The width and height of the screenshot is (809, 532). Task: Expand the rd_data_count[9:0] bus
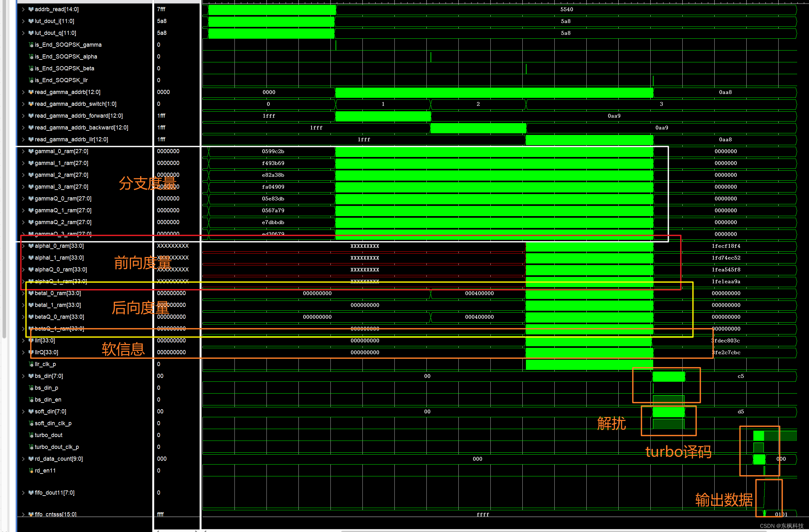[23, 458]
